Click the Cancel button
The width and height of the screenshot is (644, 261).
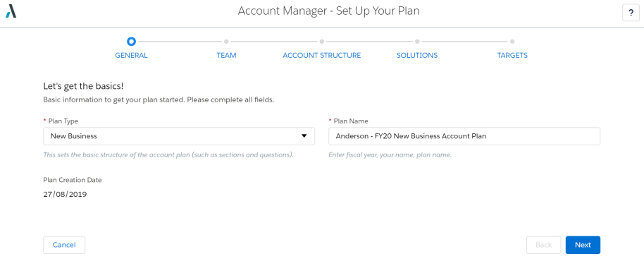(64, 245)
